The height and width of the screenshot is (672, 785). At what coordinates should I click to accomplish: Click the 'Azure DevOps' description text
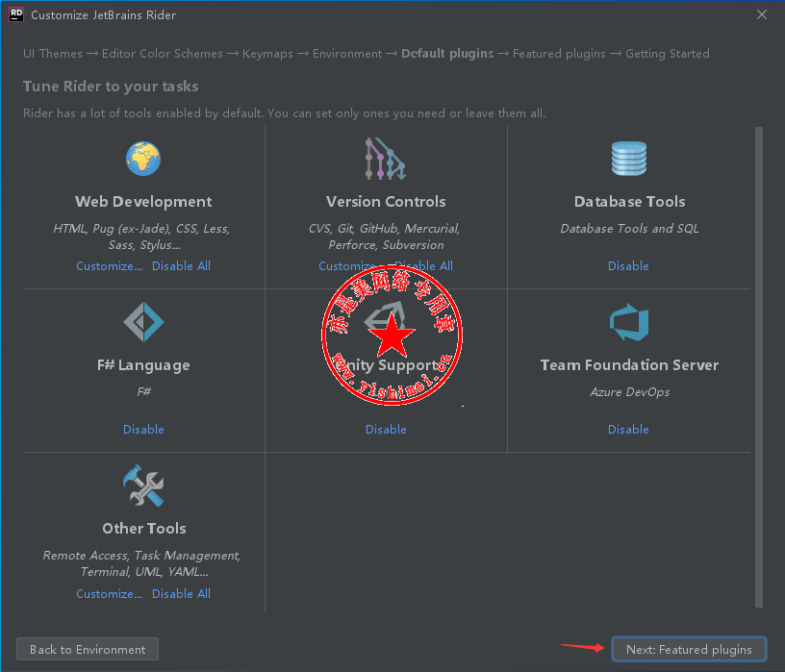pos(630,392)
